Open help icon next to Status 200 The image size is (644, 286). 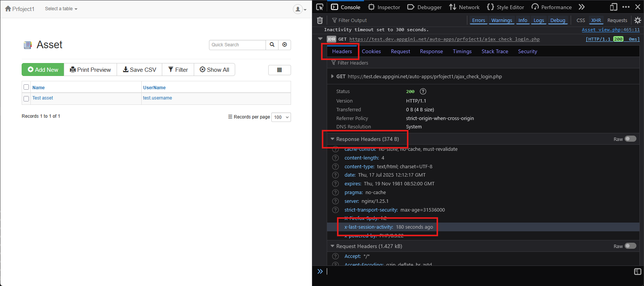click(423, 92)
